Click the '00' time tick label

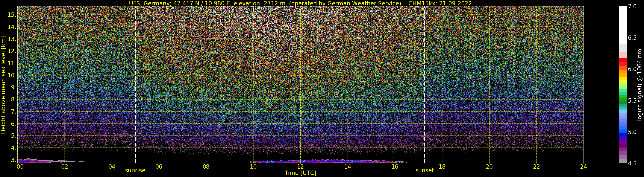[20, 166]
